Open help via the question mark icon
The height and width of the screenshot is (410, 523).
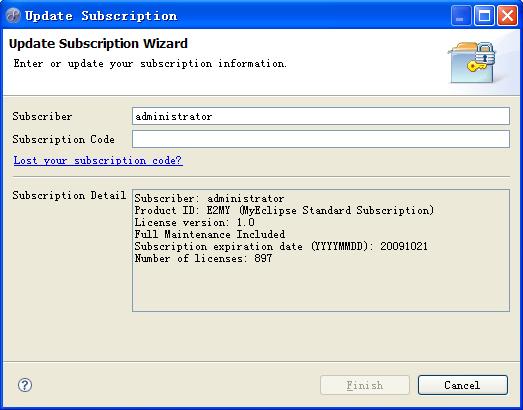pyautogui.click(x=25, y=385)
